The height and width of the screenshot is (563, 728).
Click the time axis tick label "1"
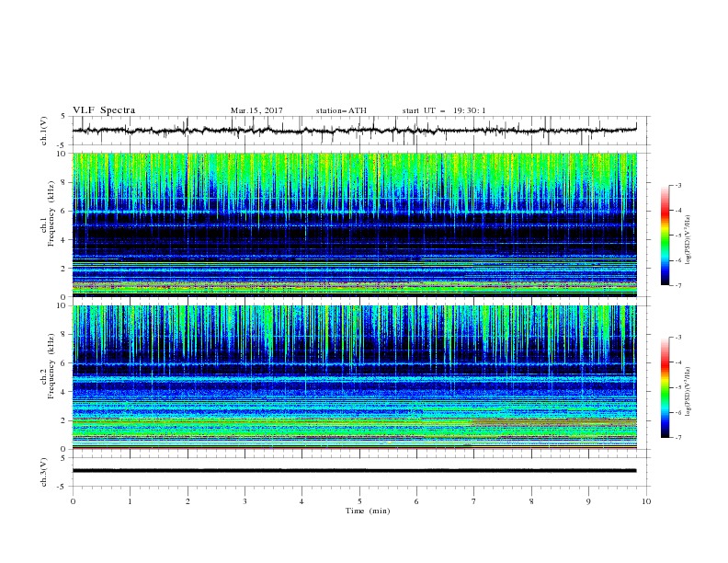point(130,501)
